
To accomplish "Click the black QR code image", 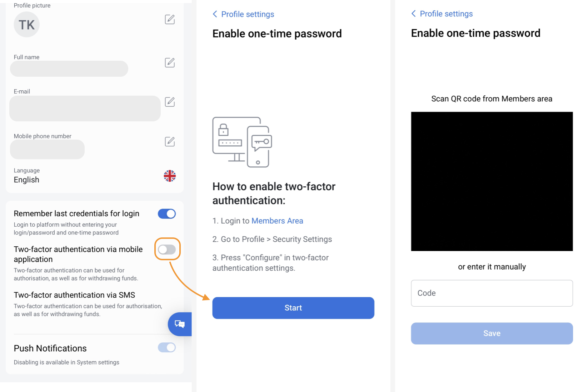I will 492,181.
